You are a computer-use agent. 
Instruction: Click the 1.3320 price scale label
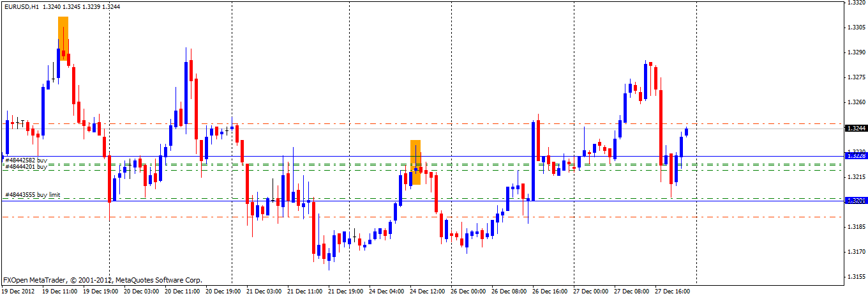point(856,3)
